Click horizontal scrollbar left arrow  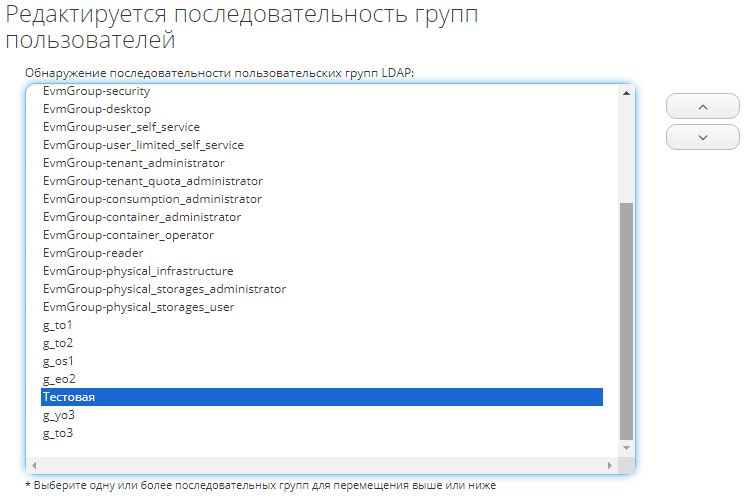click(33, 466)
